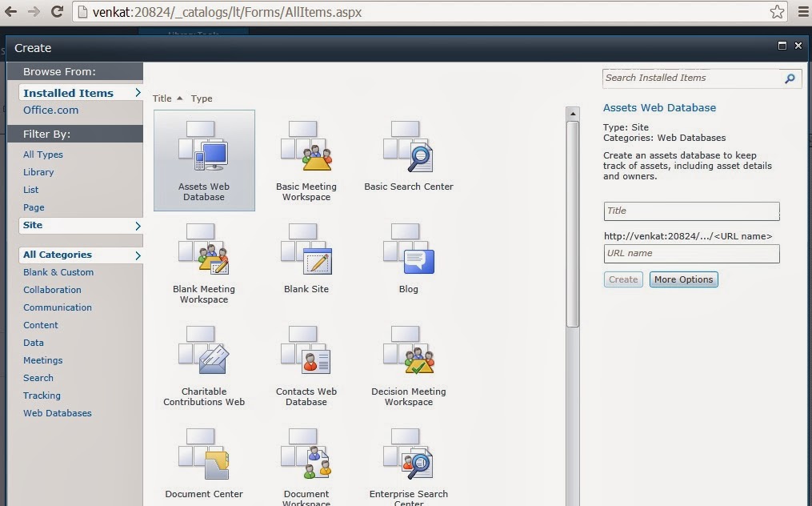Open More Options for the template
The image size is (812, 506).
[x=683, y=279]
